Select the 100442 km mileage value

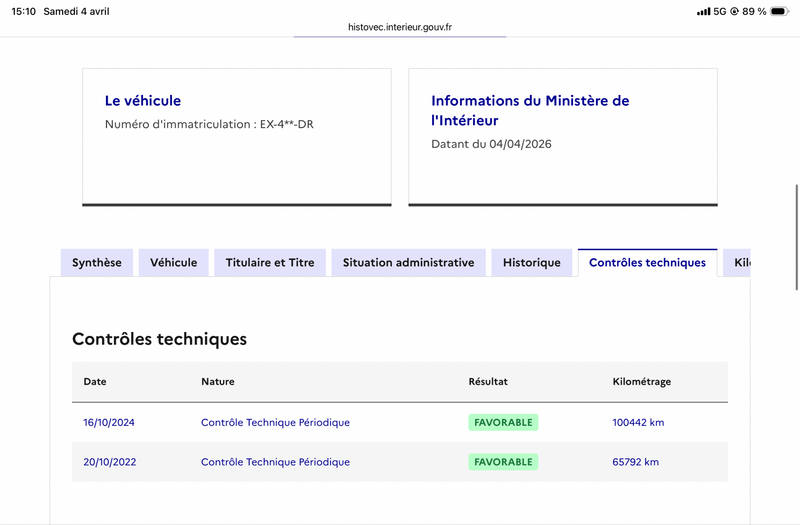pyautogui.click(x=638, y=422)
